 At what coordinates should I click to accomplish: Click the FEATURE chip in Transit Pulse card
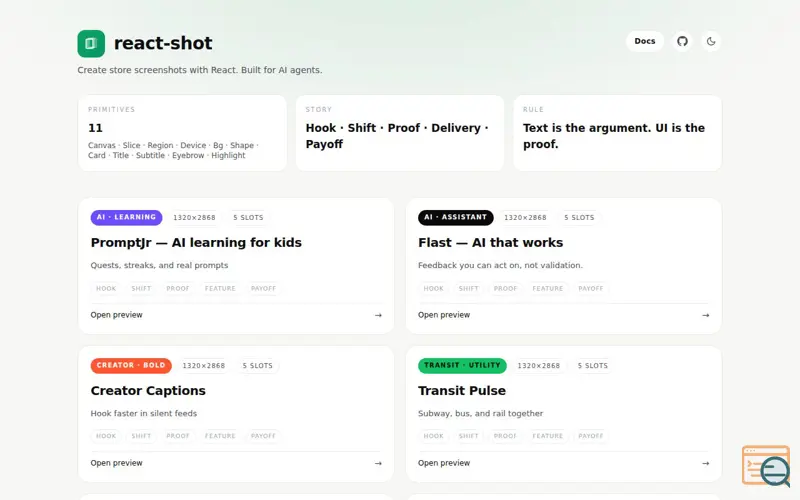547,436
